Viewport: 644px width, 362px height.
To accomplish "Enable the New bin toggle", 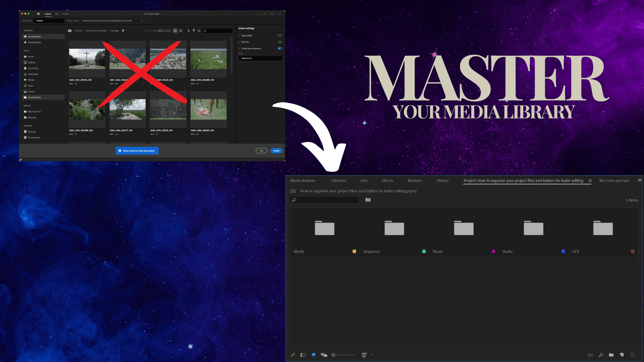I will click(x=280, y=42).
